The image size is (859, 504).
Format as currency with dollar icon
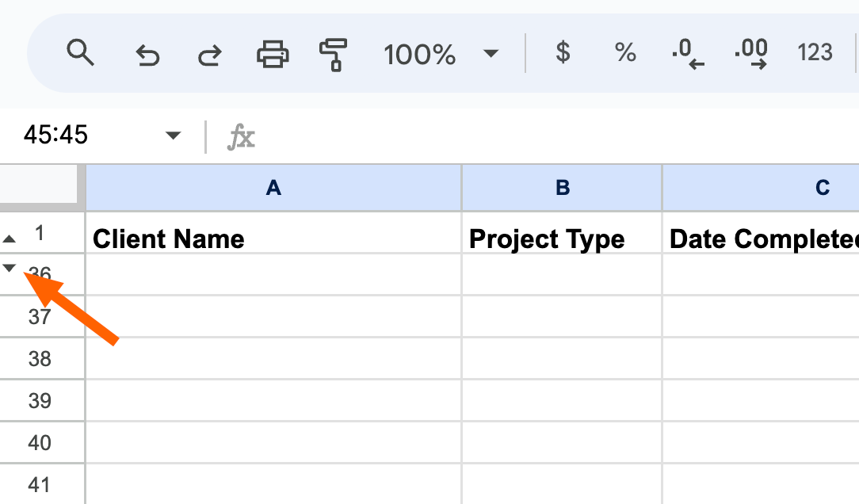[563, 52]
